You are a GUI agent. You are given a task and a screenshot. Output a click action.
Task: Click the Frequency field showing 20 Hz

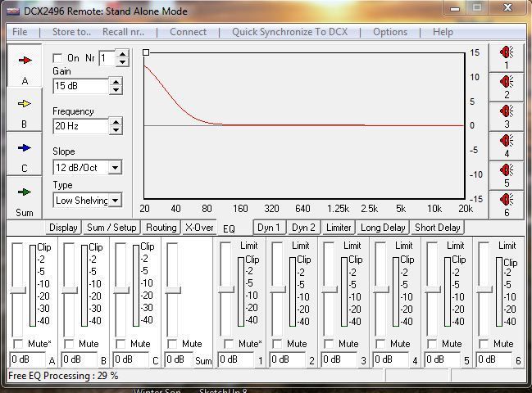pos(80,126)
